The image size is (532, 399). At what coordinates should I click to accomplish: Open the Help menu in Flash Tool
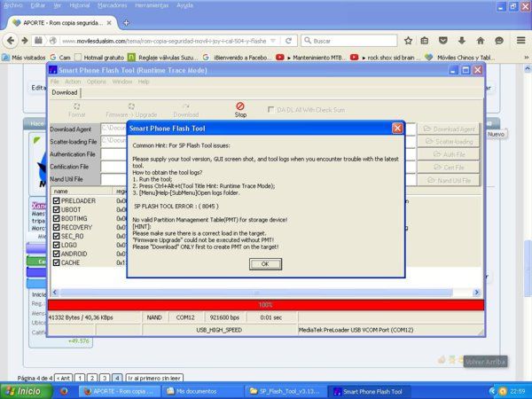click(144, 82)
